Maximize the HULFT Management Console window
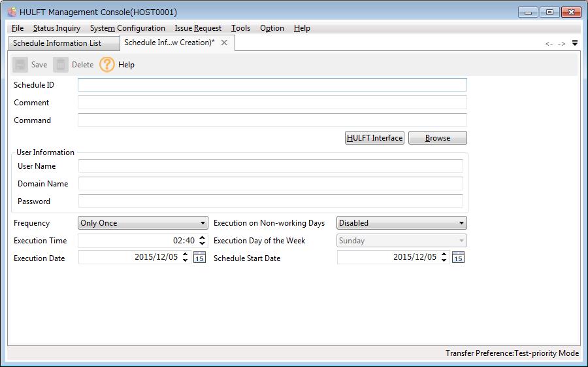 (x=549, y=12)
